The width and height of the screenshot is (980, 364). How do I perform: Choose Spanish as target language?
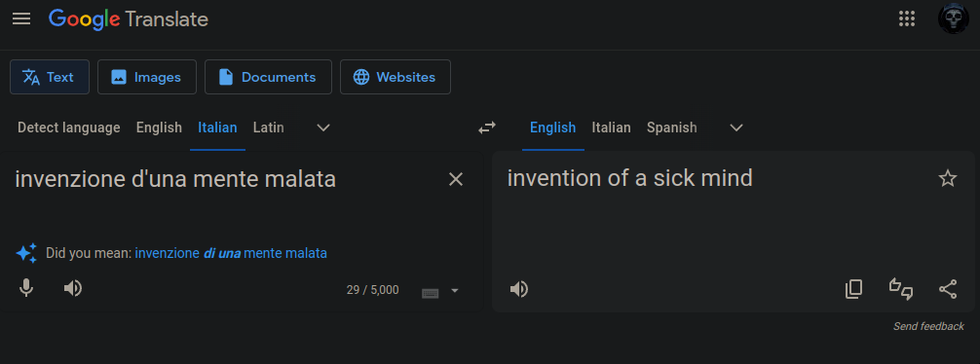point(672,127)
